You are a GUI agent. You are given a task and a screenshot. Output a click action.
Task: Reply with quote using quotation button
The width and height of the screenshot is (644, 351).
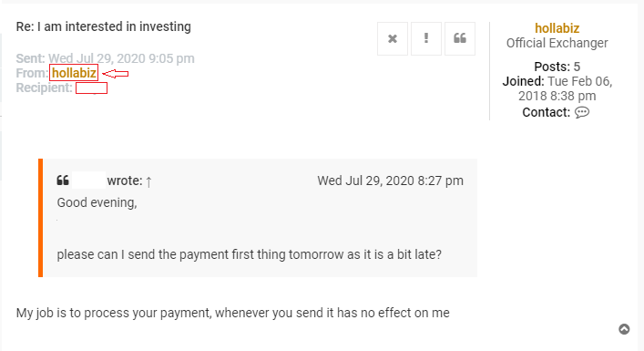(460, 38)
